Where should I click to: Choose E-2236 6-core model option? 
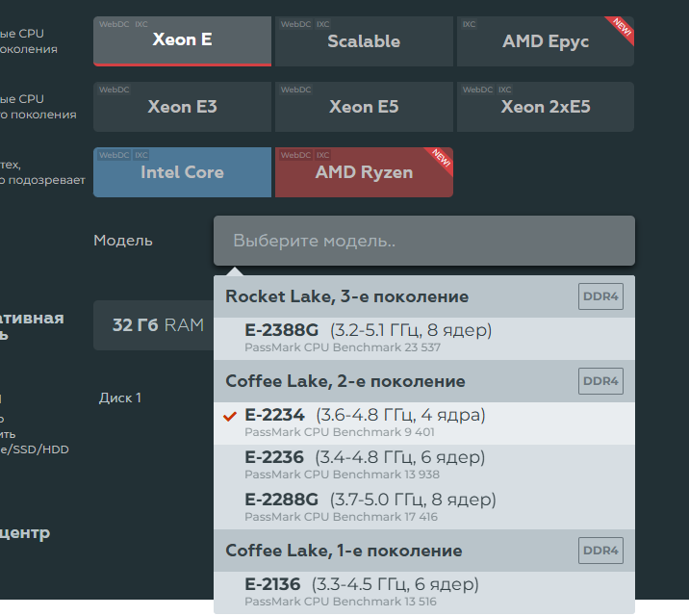point(424,465)
